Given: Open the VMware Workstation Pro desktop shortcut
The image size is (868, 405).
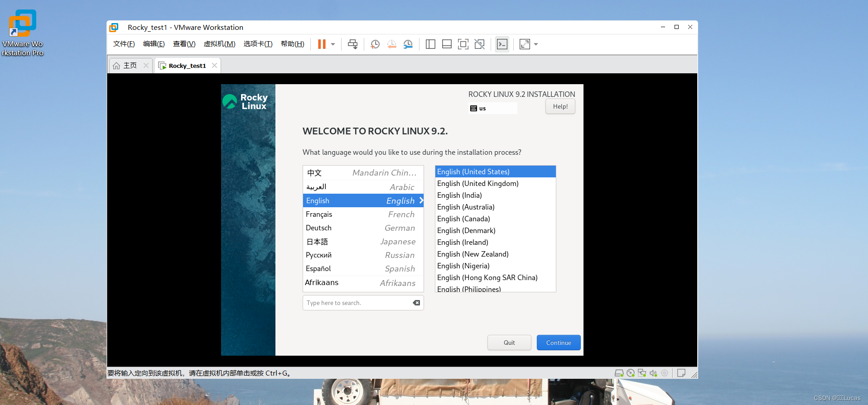Looking at the screenshot, I should [22, 33].
